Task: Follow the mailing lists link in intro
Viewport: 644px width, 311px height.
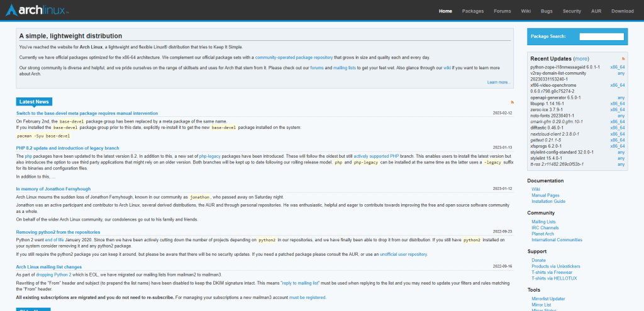Action: pos(344,68)
